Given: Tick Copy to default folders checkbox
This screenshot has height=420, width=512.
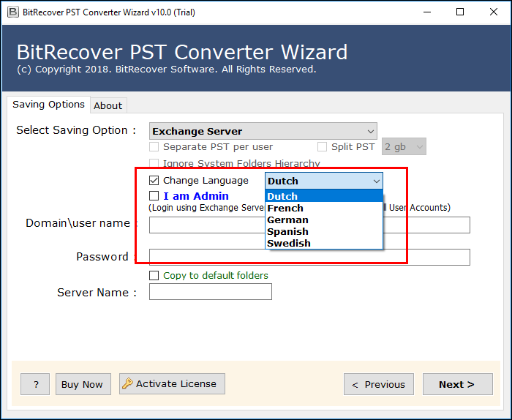Looking at the screenshot, I should [x=154, y=276].
